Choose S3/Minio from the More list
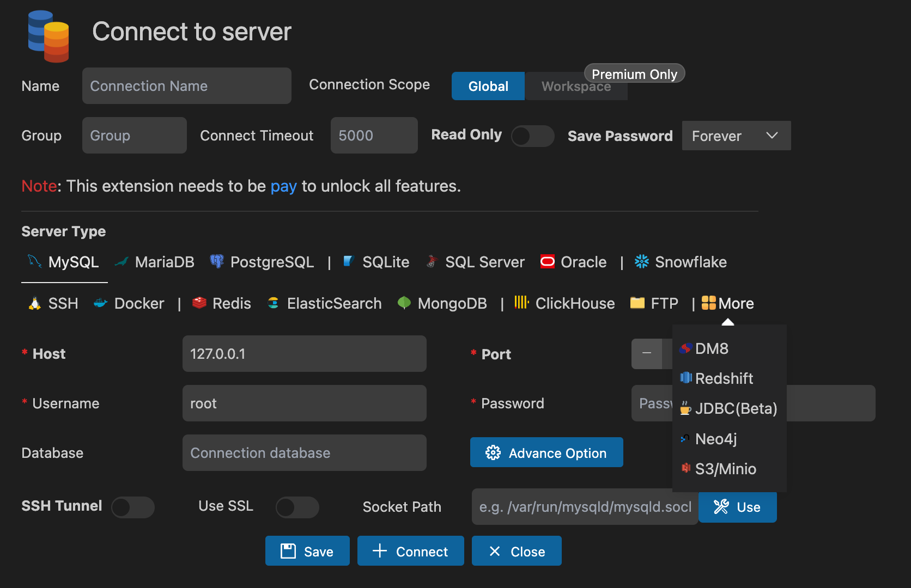 click(x=729, y=469)
